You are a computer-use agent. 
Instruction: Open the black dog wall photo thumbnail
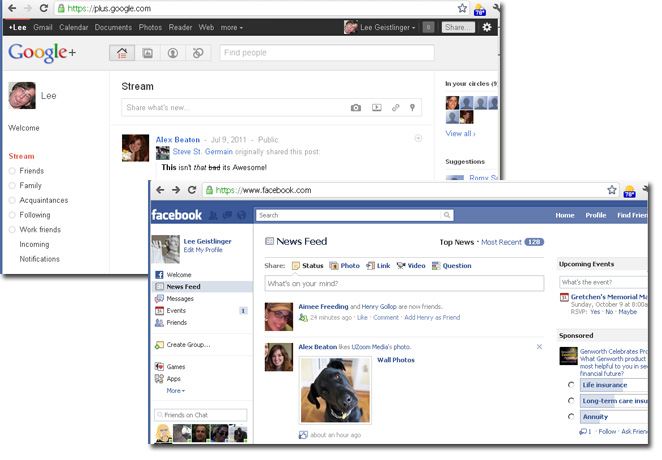point(335,390)
